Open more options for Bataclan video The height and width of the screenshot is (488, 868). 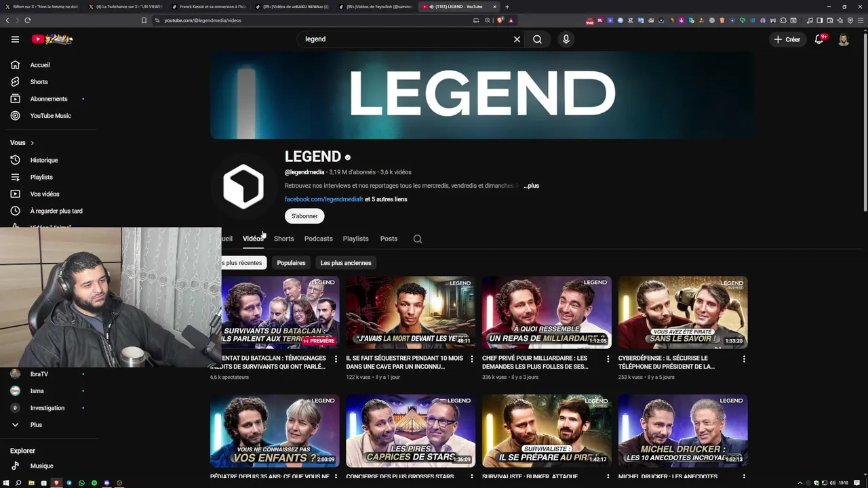tap(336, 359)
